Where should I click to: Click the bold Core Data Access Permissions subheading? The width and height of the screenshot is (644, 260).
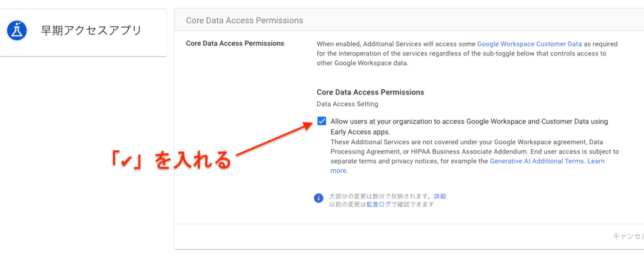point(370,92)
